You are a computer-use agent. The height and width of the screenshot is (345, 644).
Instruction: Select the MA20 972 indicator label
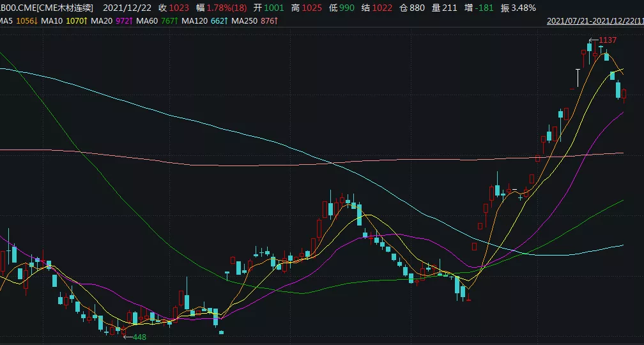coord(112,20)
